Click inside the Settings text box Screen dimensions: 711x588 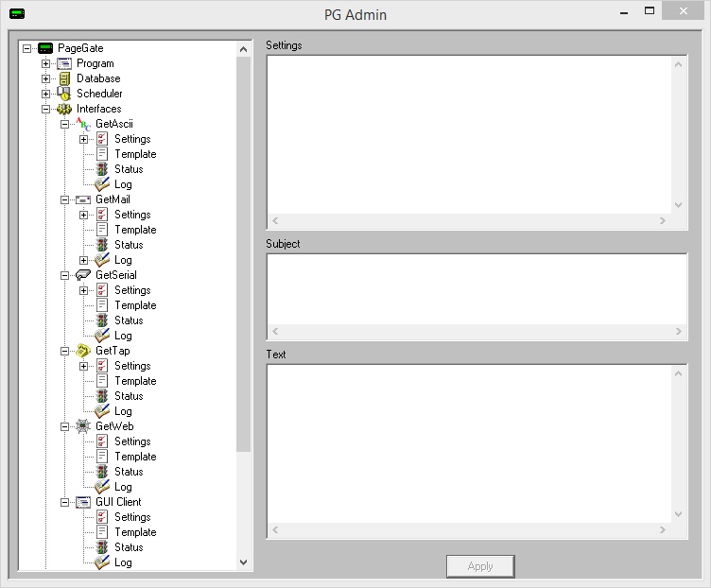coord(469,134)
